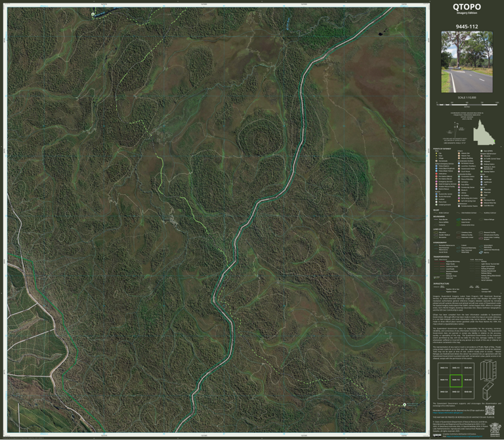Click the National Park legend boundary symbol

coord(458,220)
